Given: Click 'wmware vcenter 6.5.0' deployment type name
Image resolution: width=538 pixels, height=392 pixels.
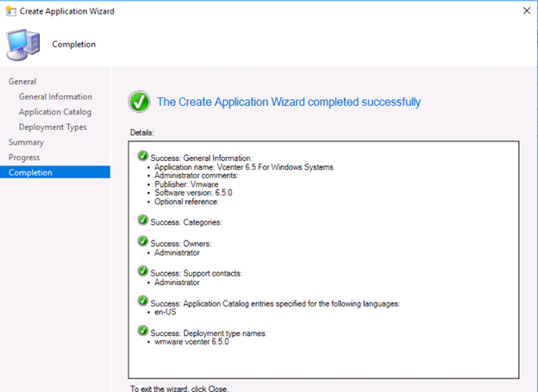Looking at the screenshot, I should pyautogui.click(x=191, y=342).
